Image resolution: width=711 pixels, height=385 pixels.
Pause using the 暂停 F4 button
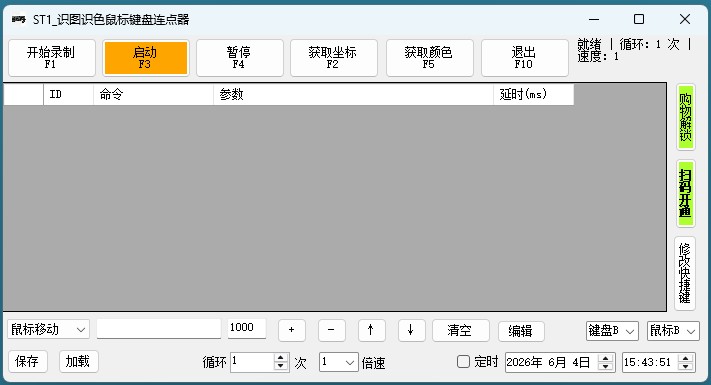(239, 58)
